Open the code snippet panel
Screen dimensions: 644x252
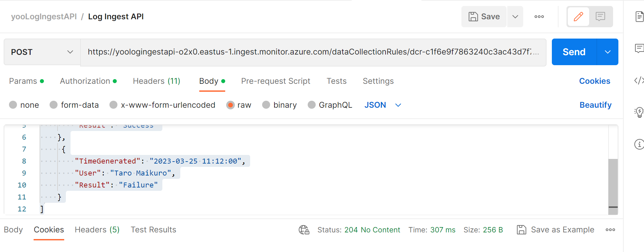point(639,81)
